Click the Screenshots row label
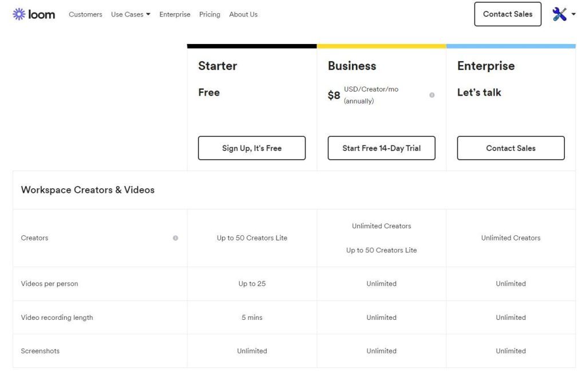 [40, 351]
